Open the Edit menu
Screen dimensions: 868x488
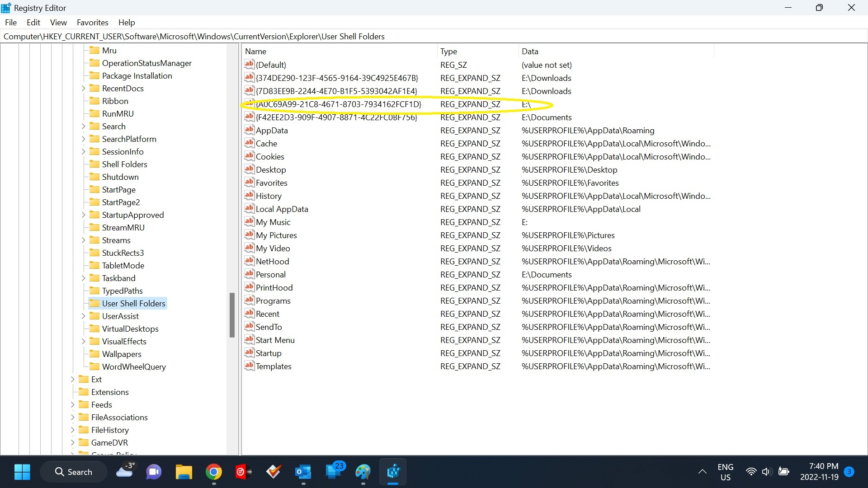click(x=33, y=23)
